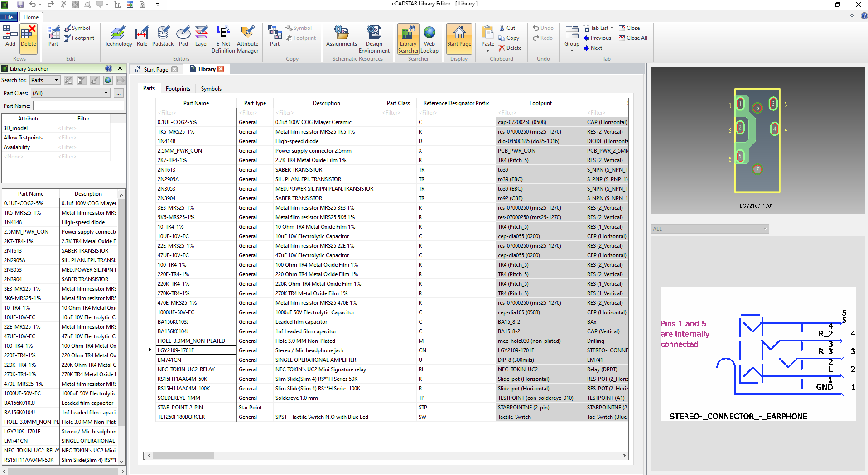Customize quick access toolbar dropdown arrow
This screenshot has height=475, width=868.
coord(158,5)
